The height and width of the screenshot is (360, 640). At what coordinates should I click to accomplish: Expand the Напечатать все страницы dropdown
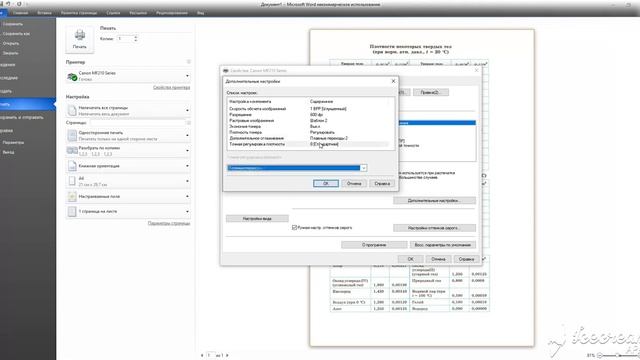coord(187,111)
